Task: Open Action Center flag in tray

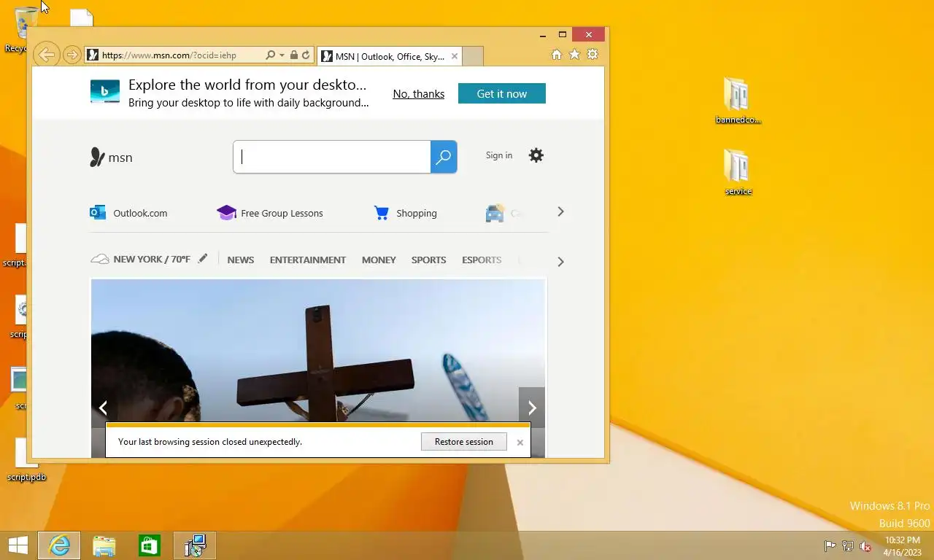Action: coord(830,546)
